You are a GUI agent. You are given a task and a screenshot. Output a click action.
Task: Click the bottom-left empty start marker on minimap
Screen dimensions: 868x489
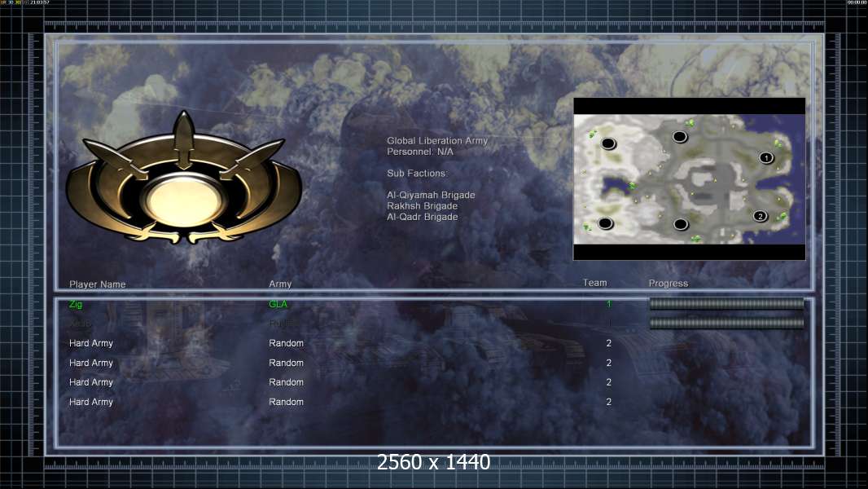pyautogui.click(x=606, y=223)
